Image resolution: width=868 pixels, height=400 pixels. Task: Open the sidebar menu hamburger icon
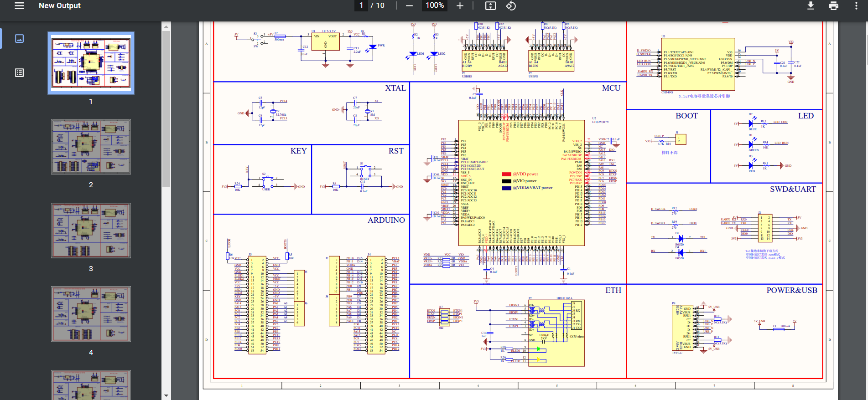[x=19, y=6]
